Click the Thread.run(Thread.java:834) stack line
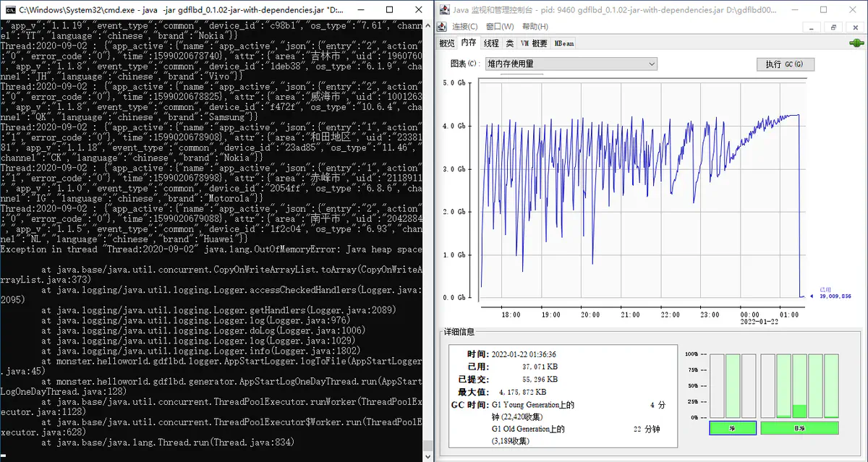 [x=167, y=442]
